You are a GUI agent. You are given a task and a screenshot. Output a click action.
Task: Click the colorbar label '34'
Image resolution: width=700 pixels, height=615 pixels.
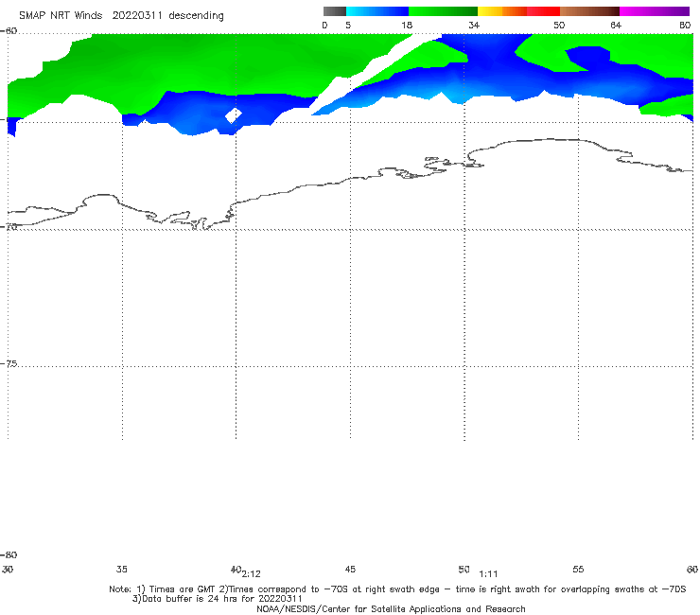(x=474, y=25)
